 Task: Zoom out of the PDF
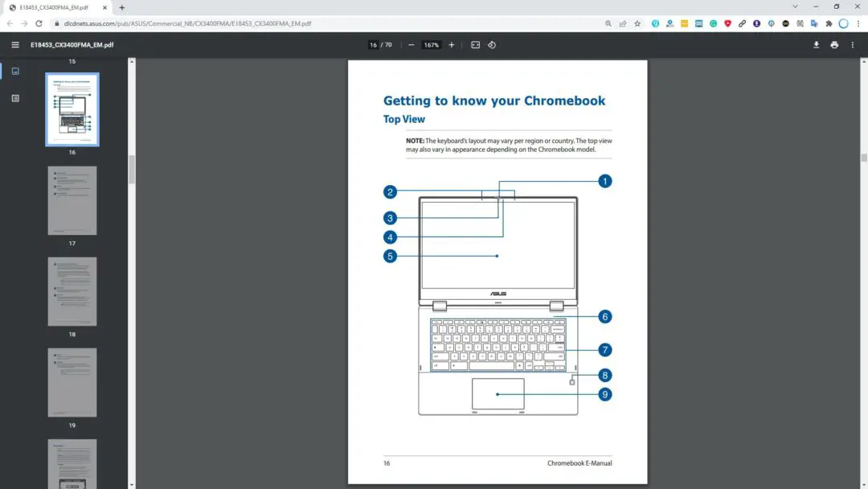click(x=411, y=45)
